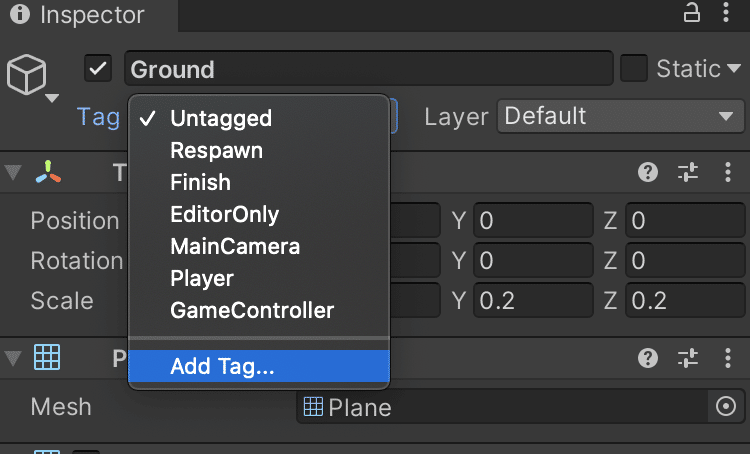Open Mesh Filter help icon
This screenshot has width=750, height=454.
648,357
